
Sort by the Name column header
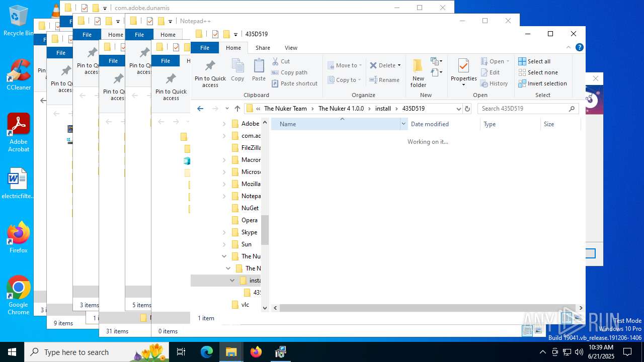click(336, 124)
